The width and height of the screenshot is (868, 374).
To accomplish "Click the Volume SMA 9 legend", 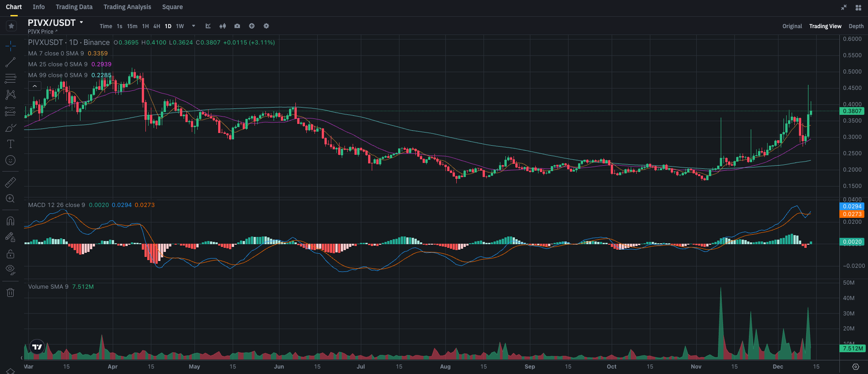I will [48, 287].
